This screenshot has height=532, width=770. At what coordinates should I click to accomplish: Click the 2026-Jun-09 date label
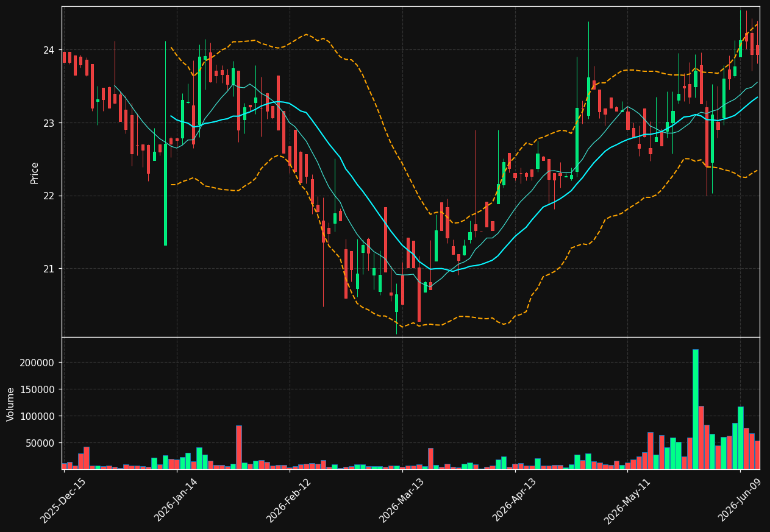click(x=740, y=500)
